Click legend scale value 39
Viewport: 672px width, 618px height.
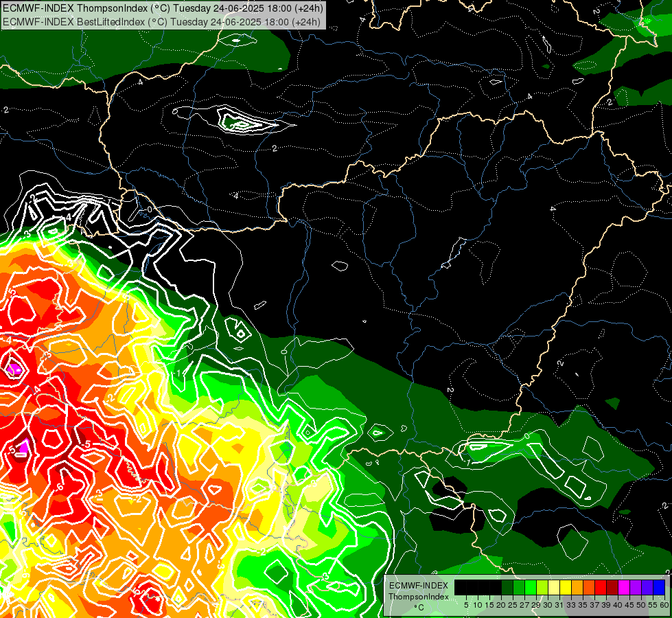click(606, 605)
